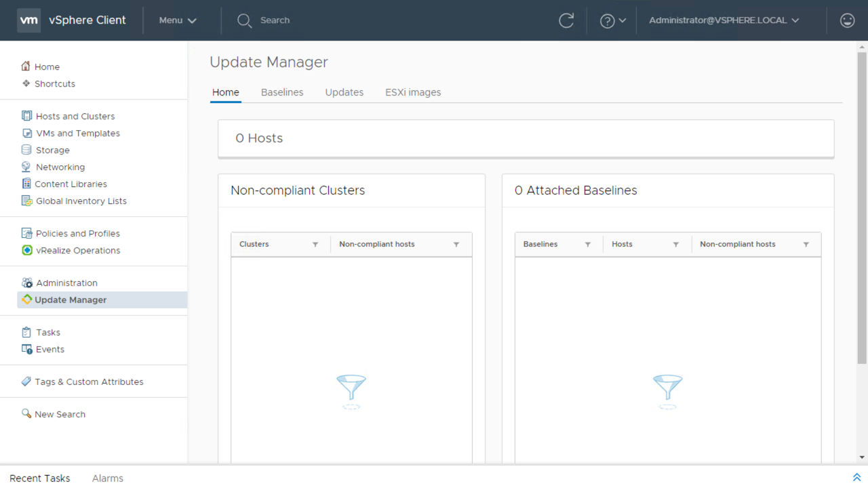The height and width of the screenshot is (488, 868).
Task: Click the Networking globe icon
Action: [26, 167]
